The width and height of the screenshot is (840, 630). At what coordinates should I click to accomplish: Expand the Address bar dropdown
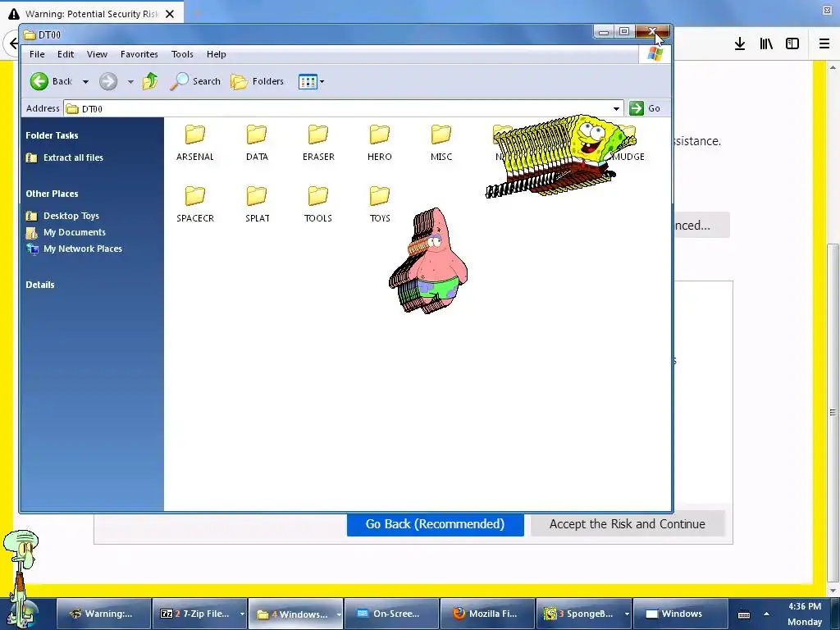[x=616, y=109]
